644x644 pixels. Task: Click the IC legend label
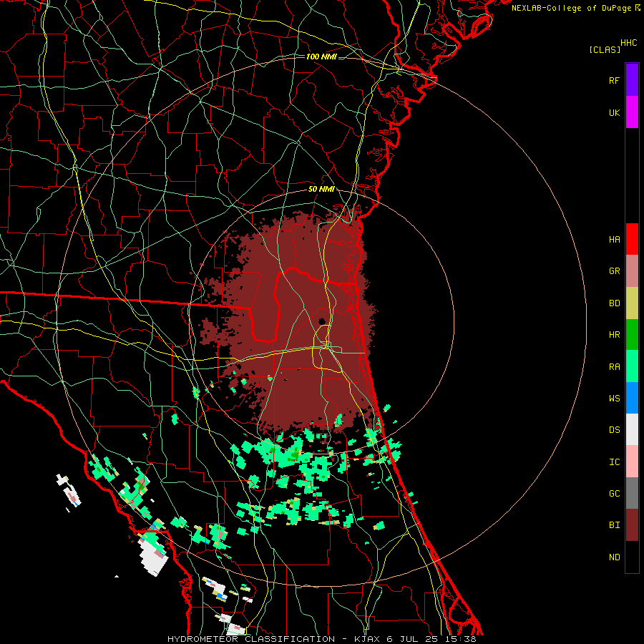pos(614,462)
